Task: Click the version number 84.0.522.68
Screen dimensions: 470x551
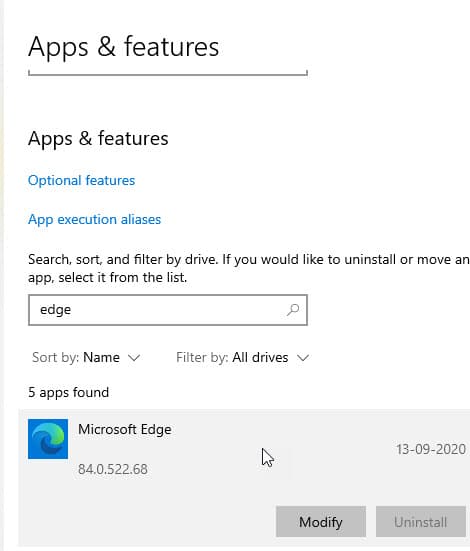Action: [113, 469]
